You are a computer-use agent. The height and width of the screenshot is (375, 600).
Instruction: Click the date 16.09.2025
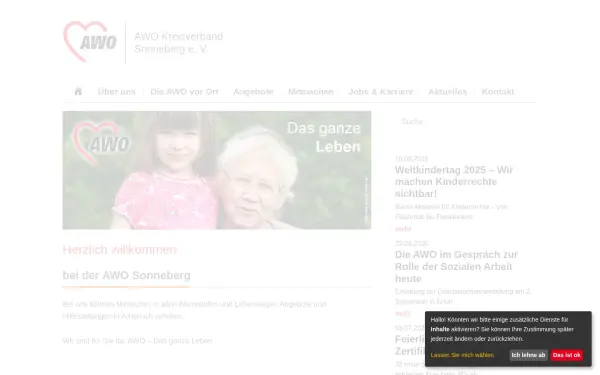click(411, 158)
